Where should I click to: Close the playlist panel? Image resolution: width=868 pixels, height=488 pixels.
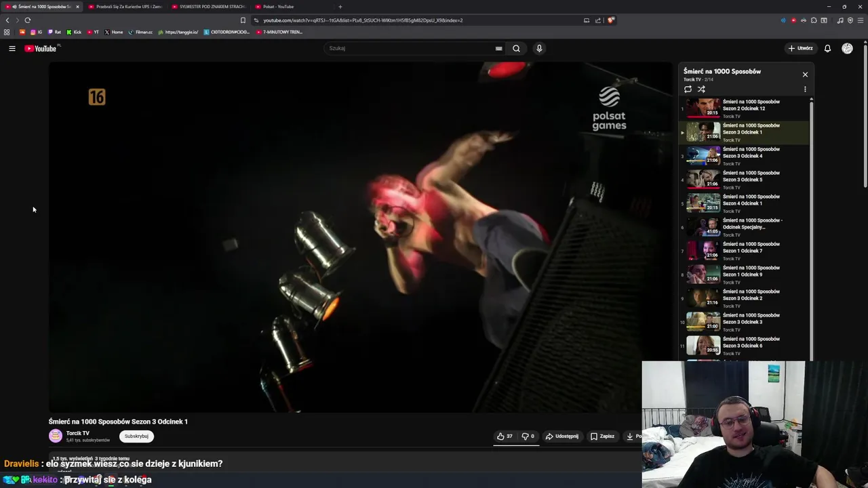pyautogui.click(x=805, y=75)
